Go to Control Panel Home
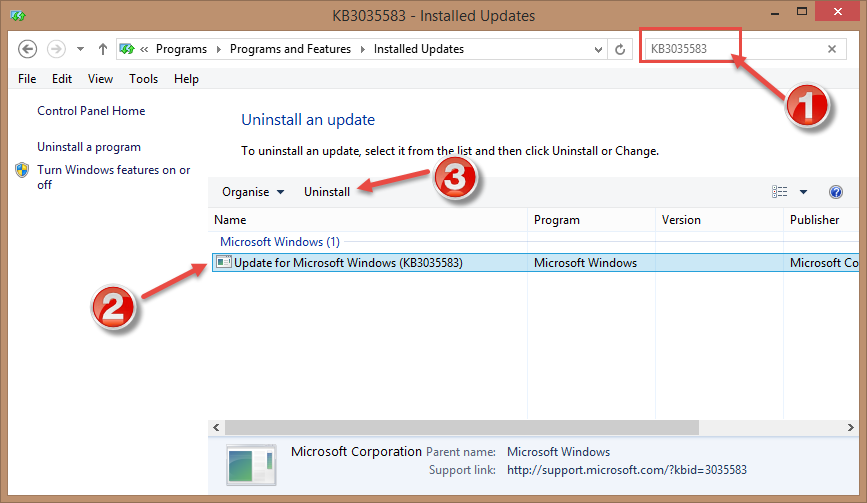Viewport: 867px width, 503px height. 91,111
